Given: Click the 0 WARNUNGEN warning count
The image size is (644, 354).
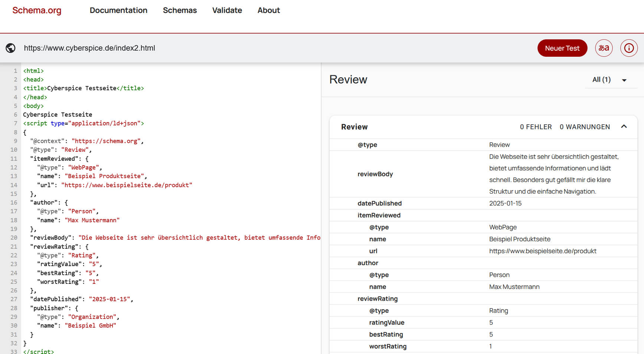Looking at the screenshot, I should pyautogui.click(x=585, y=127).
